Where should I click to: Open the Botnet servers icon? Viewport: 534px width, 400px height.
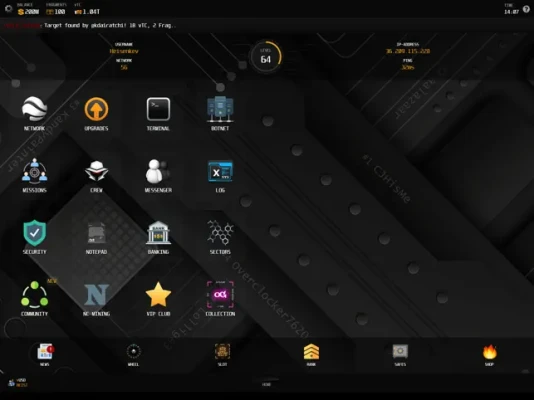(x=220, y=109)
